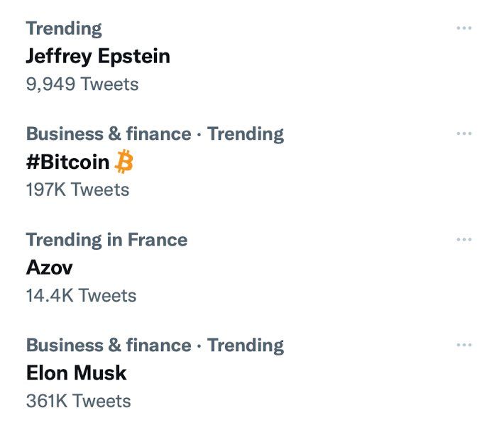Screen dimensions: 504x430
Task: Open the Azov trending topic
Action: pyautogui.click(x=49, y=268)
